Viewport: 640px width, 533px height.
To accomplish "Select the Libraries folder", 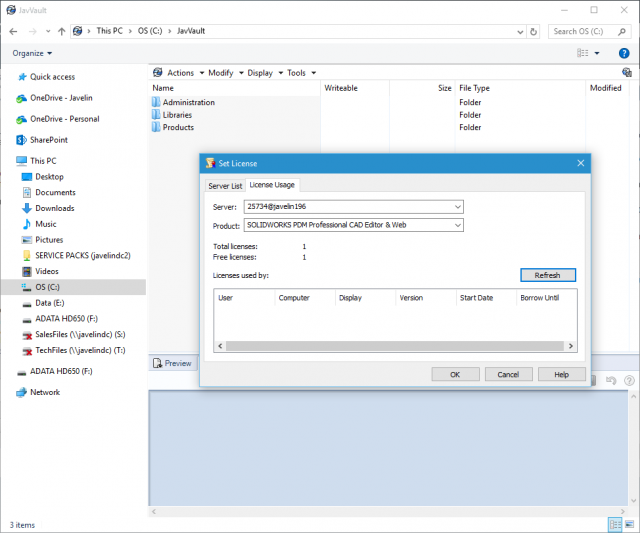I will pos(177,115).
